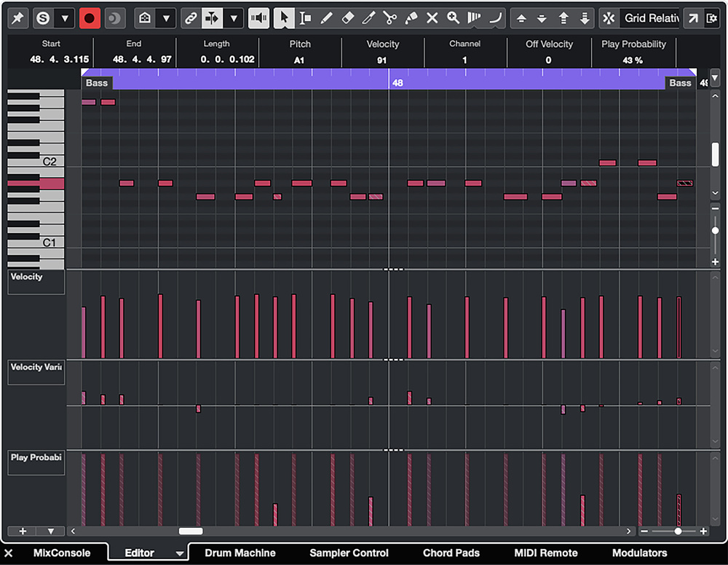Click the Play Probability value field
Image resolution: width=728 pixels, height=565 pixels.
point(633,60)
